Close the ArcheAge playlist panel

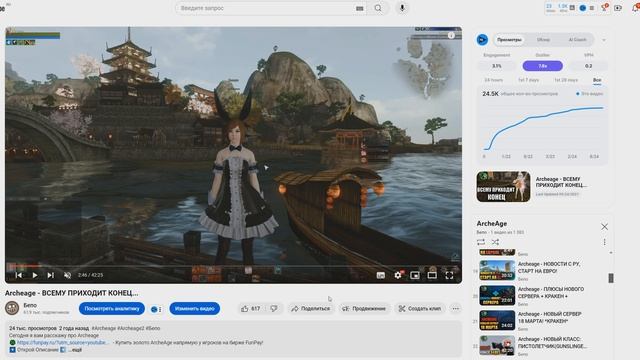pos(604,227)
